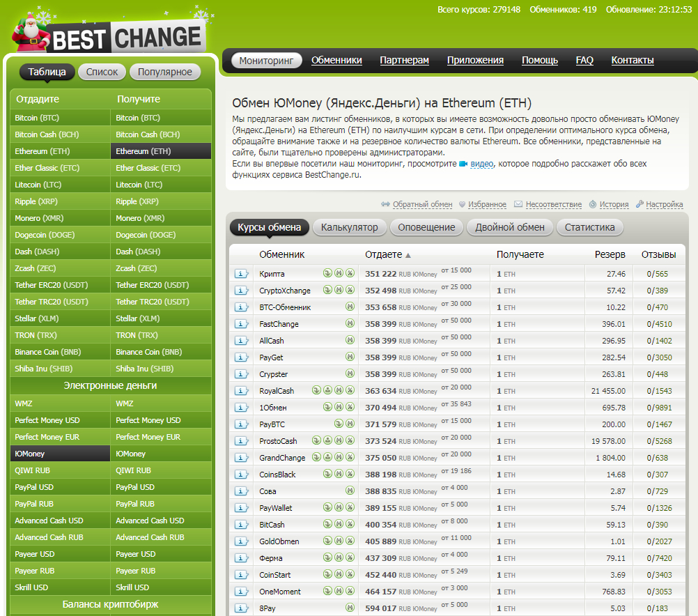The width and height of the screenshot is (698, 616).
Task: Click the percent badge on Крипта row
Action: [x=350, y=273]
